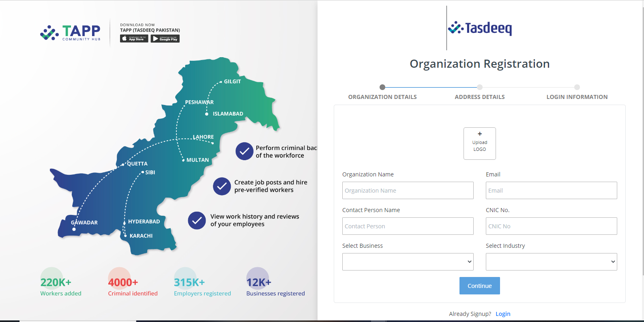Click checkmark icon beside criminal background text
The image size is (644, 322).
(245, 151)
